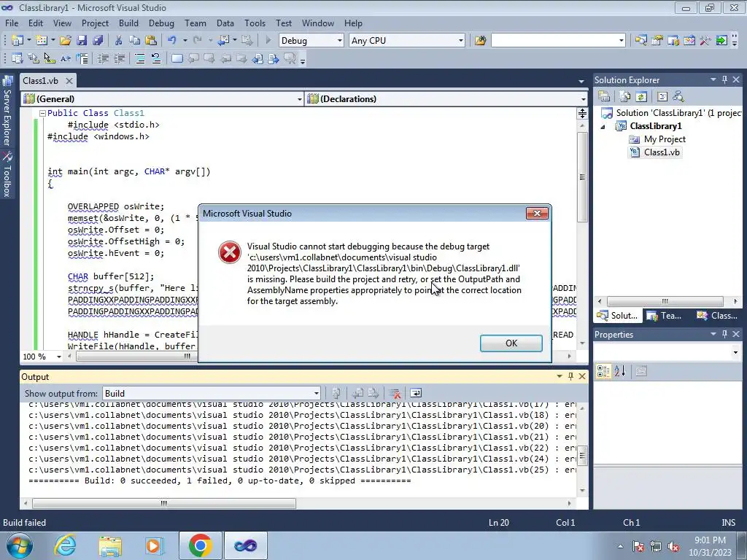Click the New Project toolbar icon

coord(18,41)
